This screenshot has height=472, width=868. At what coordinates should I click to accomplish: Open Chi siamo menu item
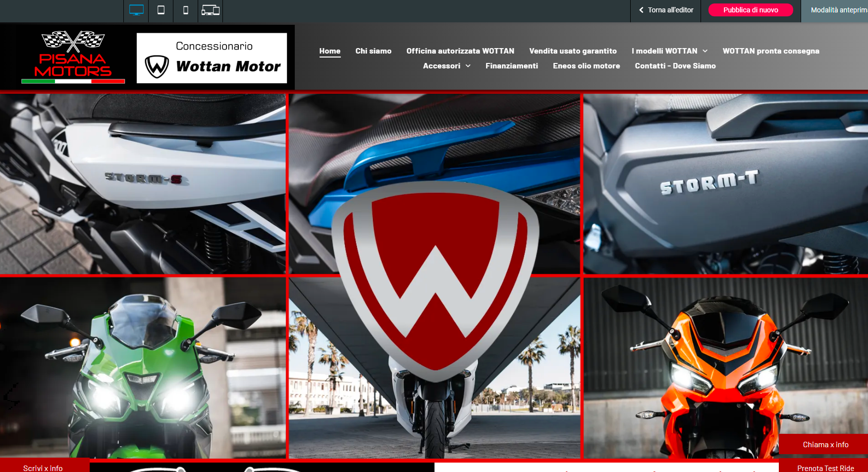[374, 51]
